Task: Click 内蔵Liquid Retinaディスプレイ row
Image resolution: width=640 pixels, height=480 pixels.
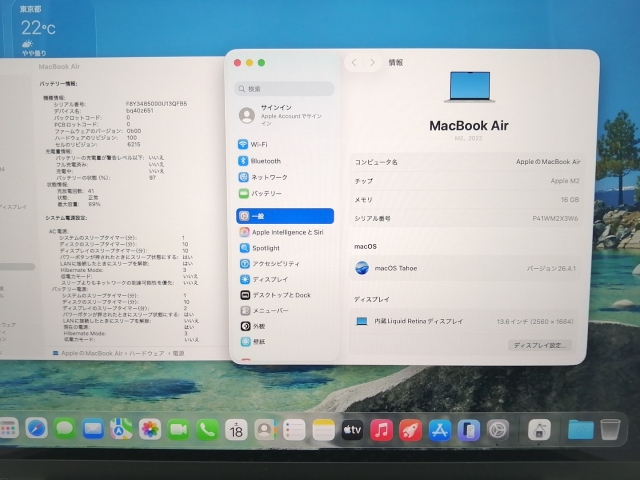Action: pos(464,321)
